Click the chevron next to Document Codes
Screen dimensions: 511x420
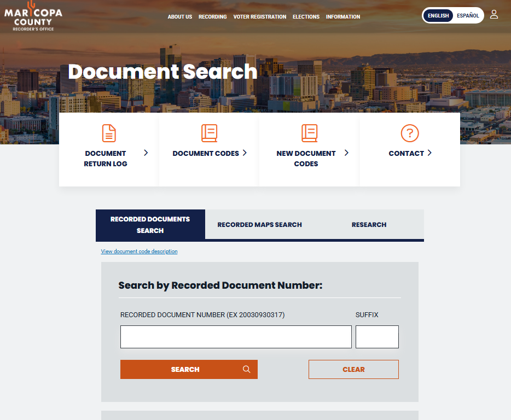pyautogui.click(x=245, y=153)
